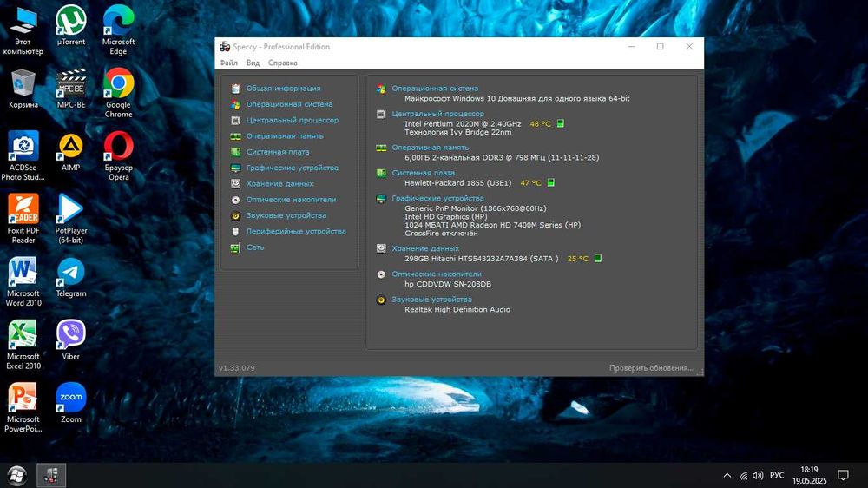This screenshot has height=488, width=868.
Task: Select Оптические накопители in the sidebar
Action: tap(291, 200)
